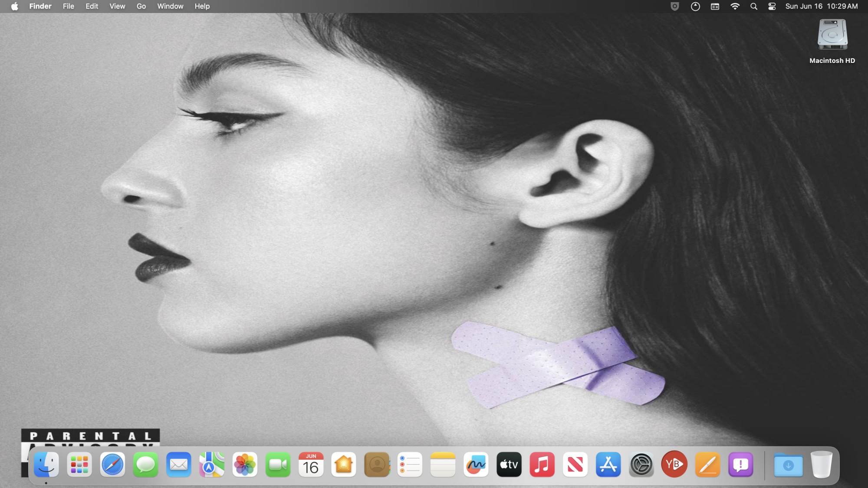Open System Settings gear icon
868x488 pixels.
pyautogui.click(x=641, y=465)
